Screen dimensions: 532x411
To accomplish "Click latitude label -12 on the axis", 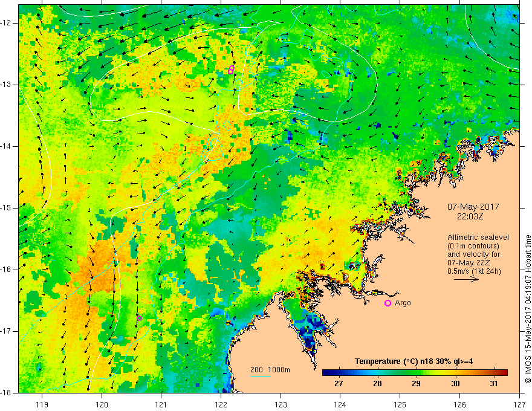I will click(7, 23).
